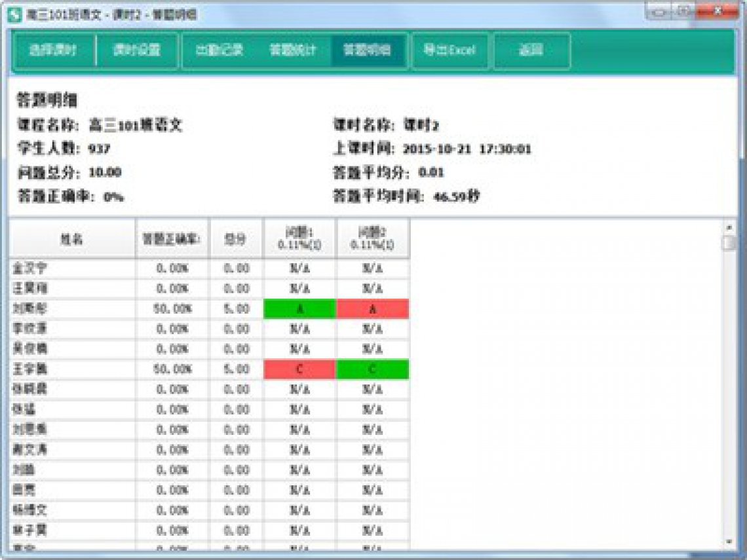Switch to the 答题统计 tab
This screenshot has width=747, height=560.
tap(293, 50)
